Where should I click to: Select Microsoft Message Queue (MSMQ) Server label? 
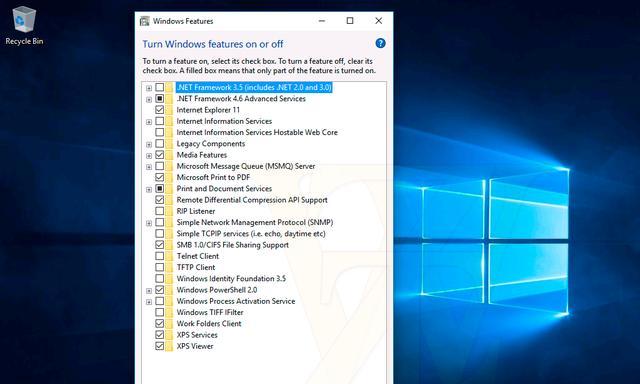(x=246, y=166)
